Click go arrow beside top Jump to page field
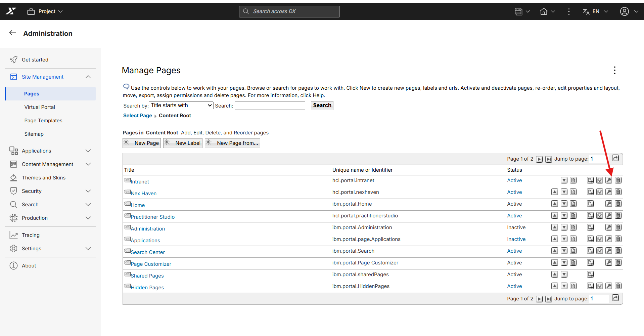Image resolution: width=644 pixels, height=336 pixels. [615, 158]
